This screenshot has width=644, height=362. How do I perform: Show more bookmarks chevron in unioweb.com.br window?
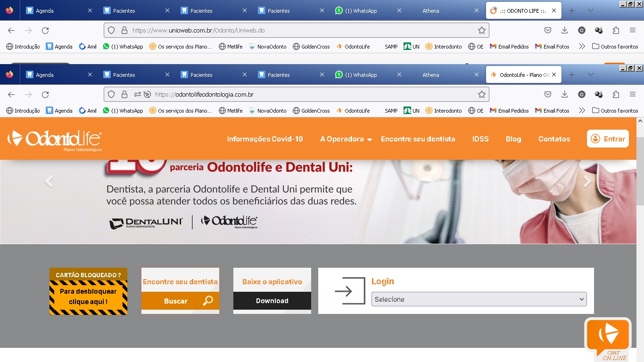tap(582, 47)
